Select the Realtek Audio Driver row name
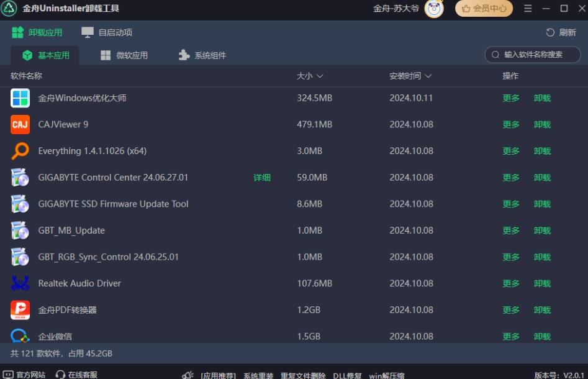Screen dimensions: 588x379 [x=79, y=284]
